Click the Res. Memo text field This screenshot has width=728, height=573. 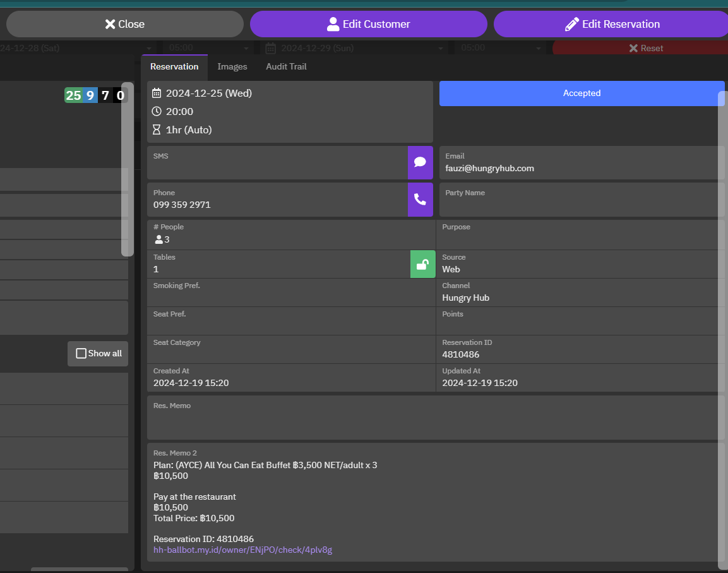point(436,422)
